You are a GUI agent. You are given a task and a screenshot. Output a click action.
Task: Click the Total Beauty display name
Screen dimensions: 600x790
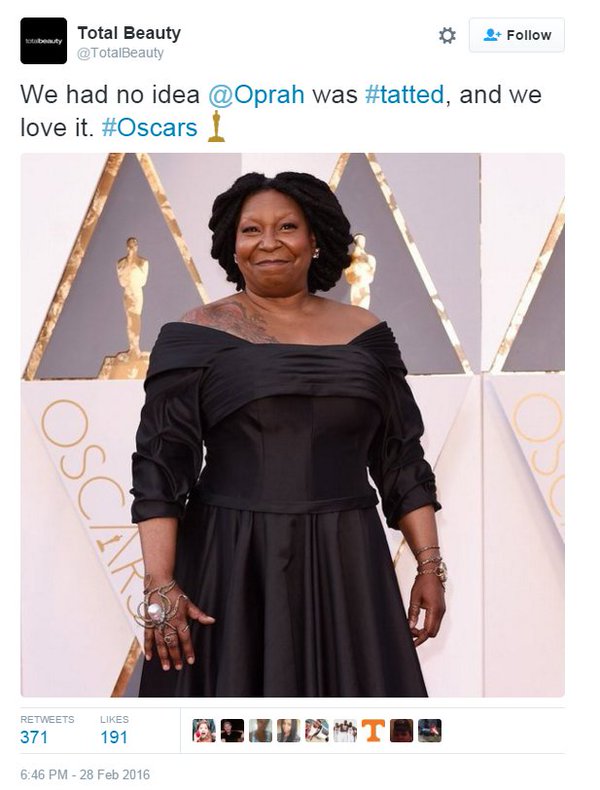129,33
